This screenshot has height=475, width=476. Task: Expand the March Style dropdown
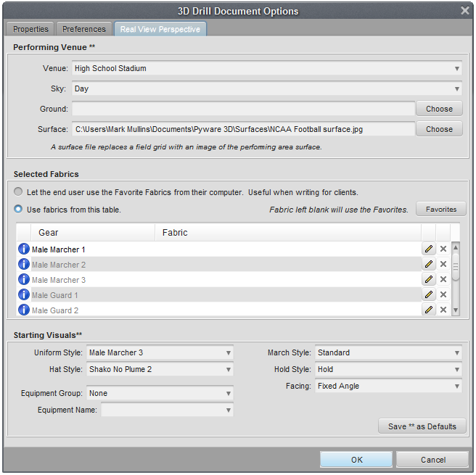pyautogui.click(x=388, y=353)
